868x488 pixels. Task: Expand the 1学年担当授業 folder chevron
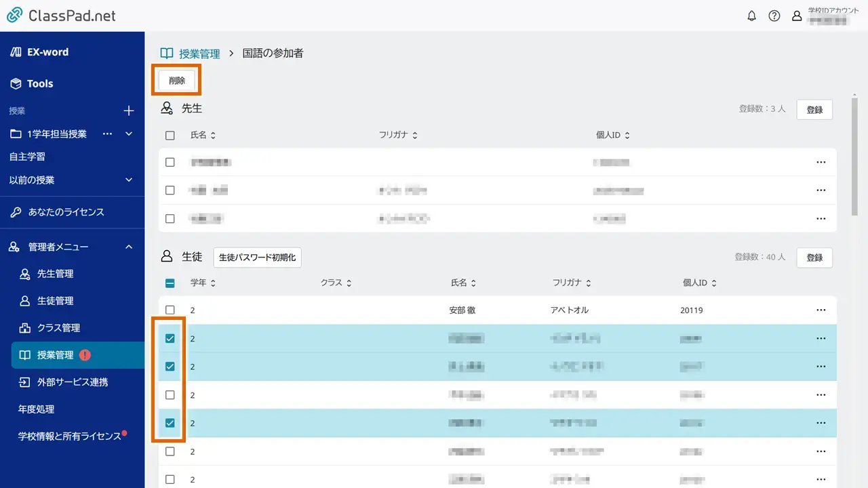pyautogui.click(x=129, y=134)
